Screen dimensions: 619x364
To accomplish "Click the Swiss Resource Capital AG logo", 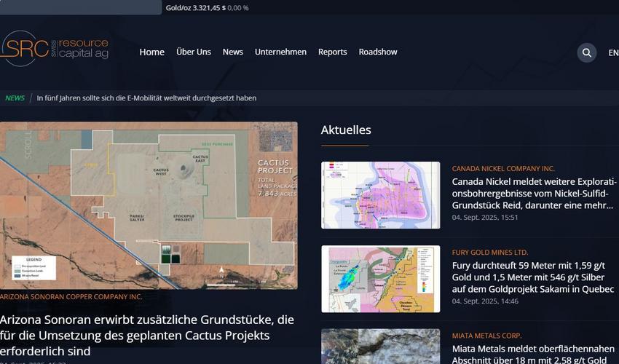I will (55, 48).
